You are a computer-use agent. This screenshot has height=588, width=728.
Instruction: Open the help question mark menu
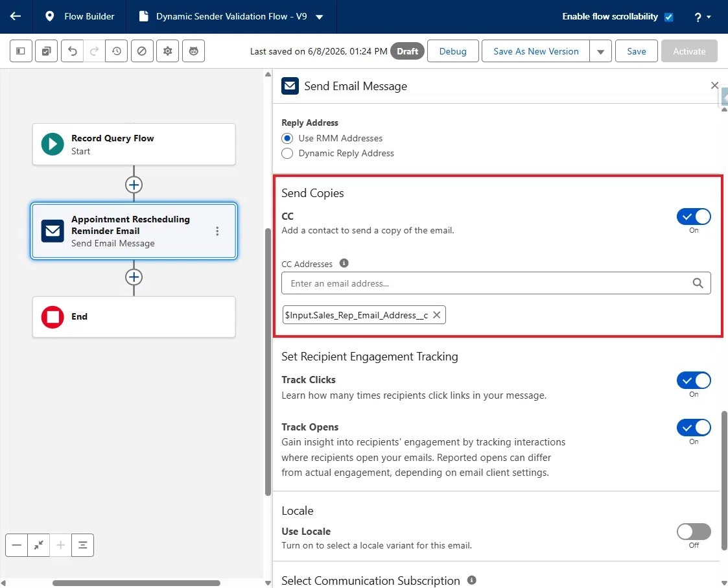tap(702, 18)
